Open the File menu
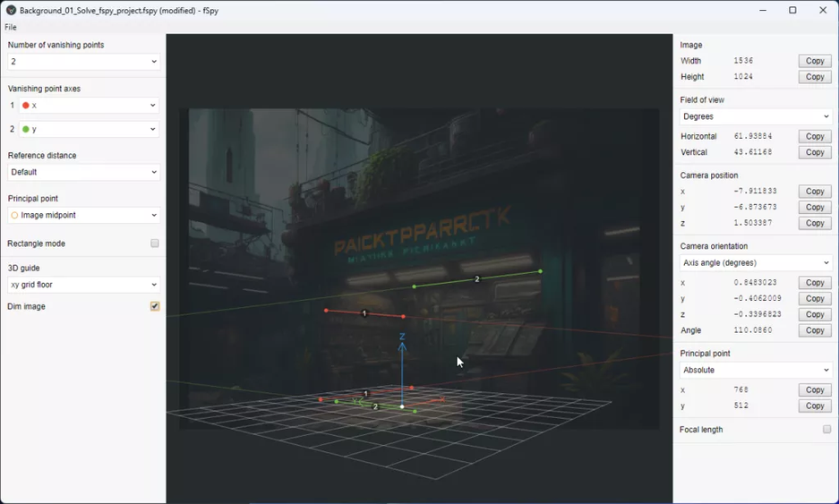 click(x=11, y=28)
